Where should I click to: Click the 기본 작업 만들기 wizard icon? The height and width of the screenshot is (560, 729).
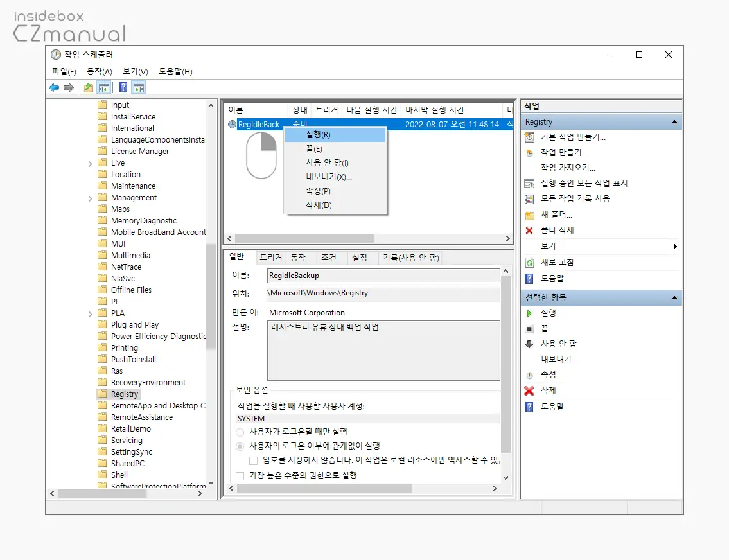(529, 137)
